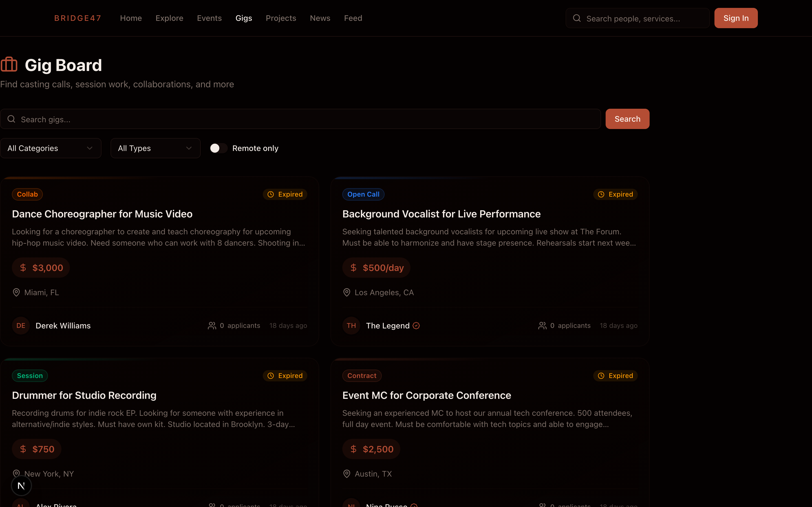
Task: Open the All Categories dropdown
Action: coord(51,148)
